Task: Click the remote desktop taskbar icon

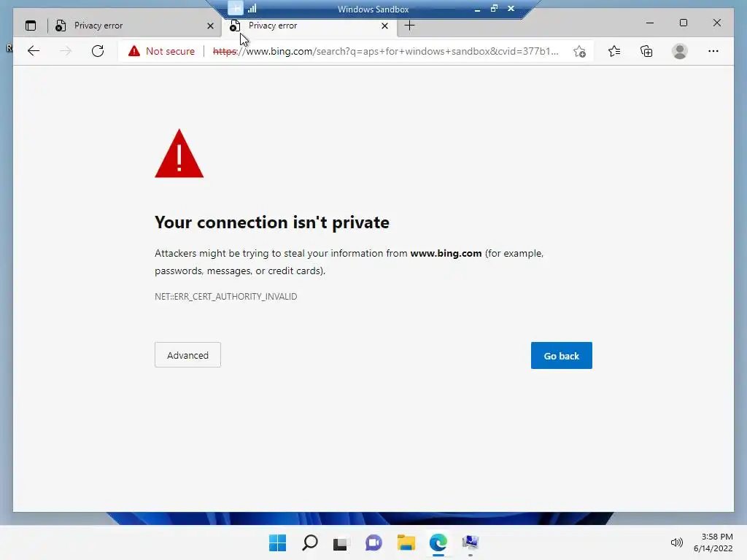Action: coord(471,542)
